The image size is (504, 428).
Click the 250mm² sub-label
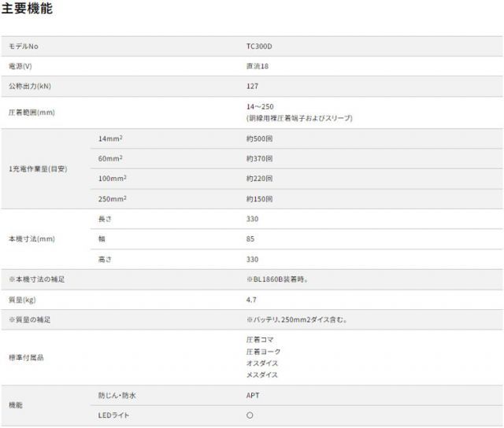point(112,199)
